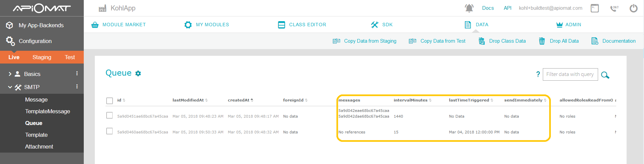This screenshot has height=164, width=644.
Task: Toggle the select-all header checkbox
Action: (110, 100)
